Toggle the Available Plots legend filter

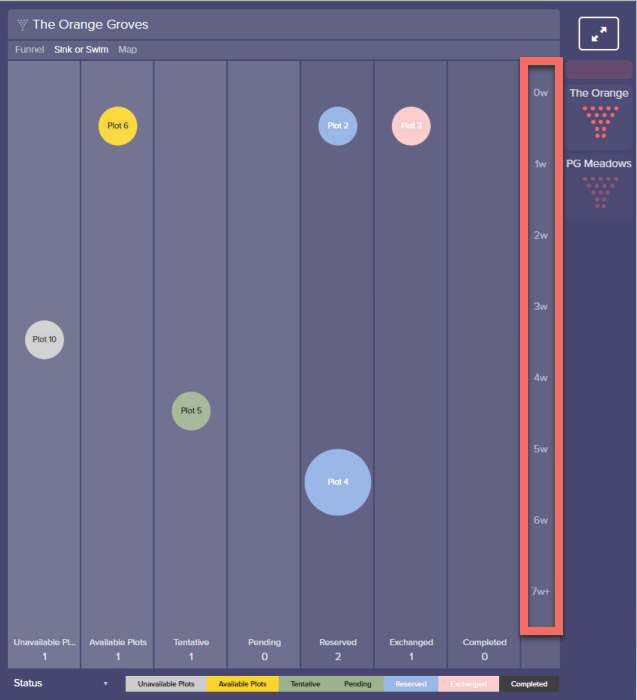(242, 684)
